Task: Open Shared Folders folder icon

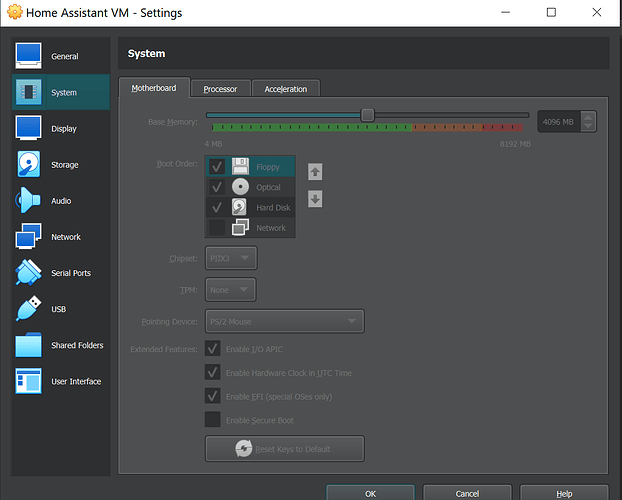Action: click(x=28, y=344)
